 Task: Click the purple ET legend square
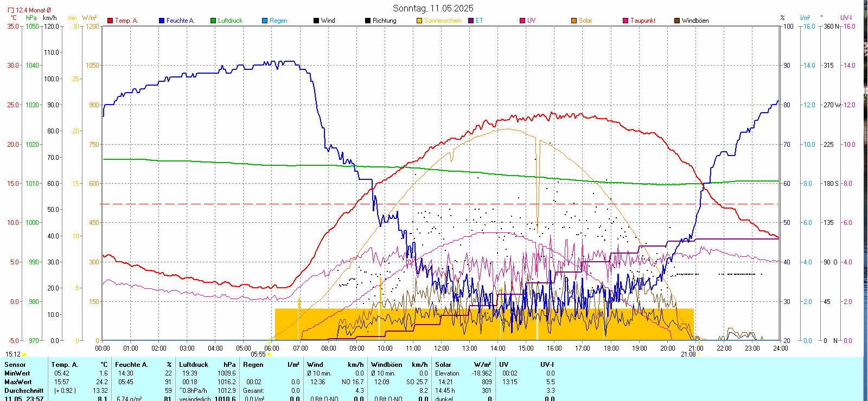(x=471, y=21)
